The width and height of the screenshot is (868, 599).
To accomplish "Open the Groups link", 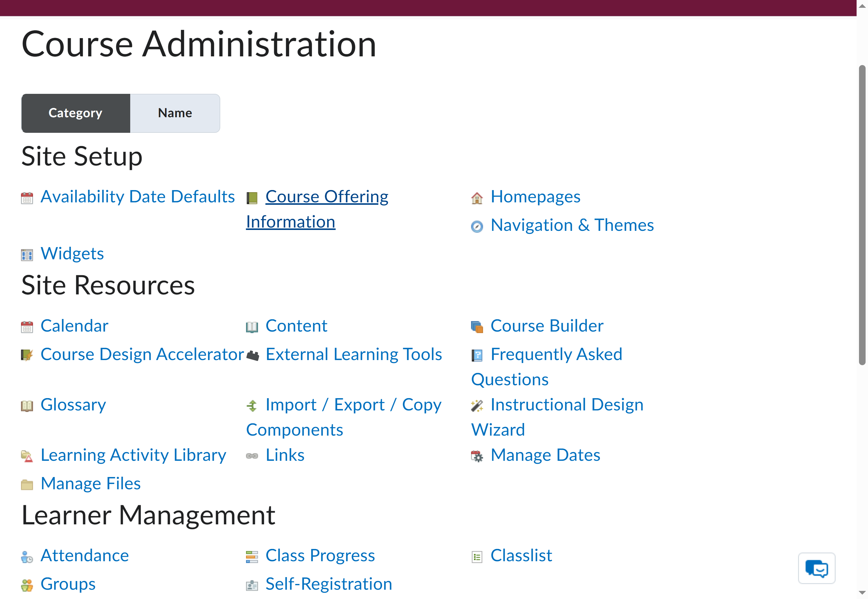I will pos(68,584).
